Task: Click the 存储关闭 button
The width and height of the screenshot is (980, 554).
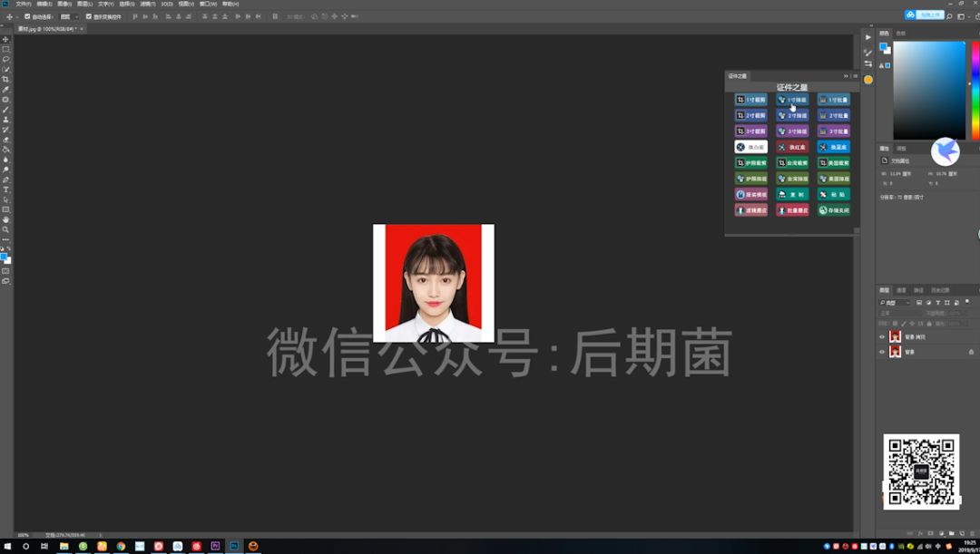Action: coord(833,209)
